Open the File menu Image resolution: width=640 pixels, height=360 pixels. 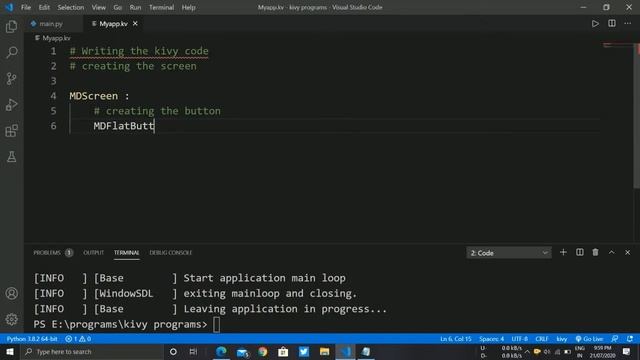pos(26,7)
